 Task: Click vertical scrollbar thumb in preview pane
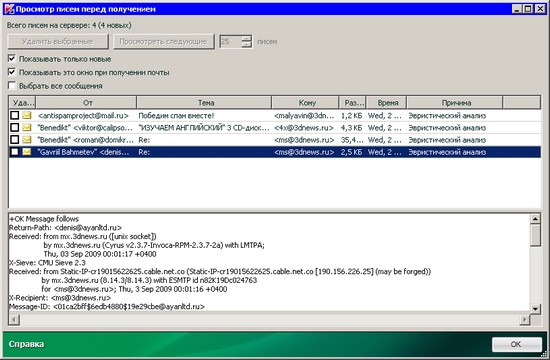tap(535, 236)
